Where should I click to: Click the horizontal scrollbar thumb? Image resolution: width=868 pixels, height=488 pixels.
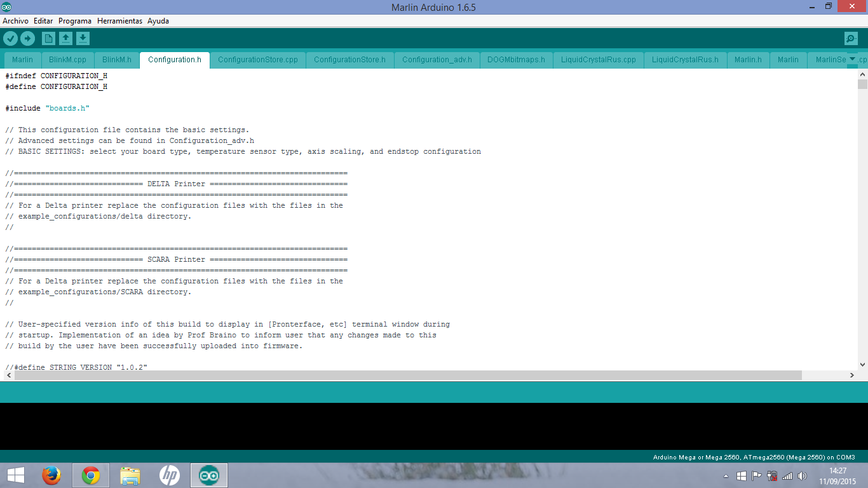[408, 376]
